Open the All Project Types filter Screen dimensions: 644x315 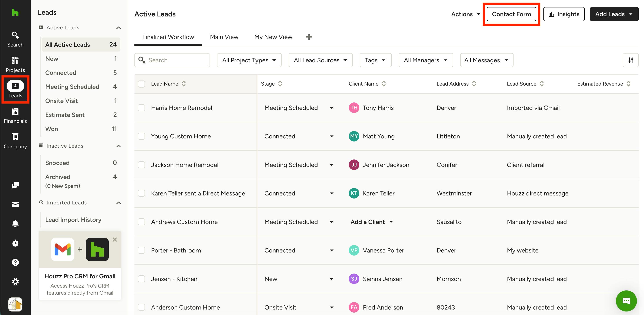[x=249, y=60]
